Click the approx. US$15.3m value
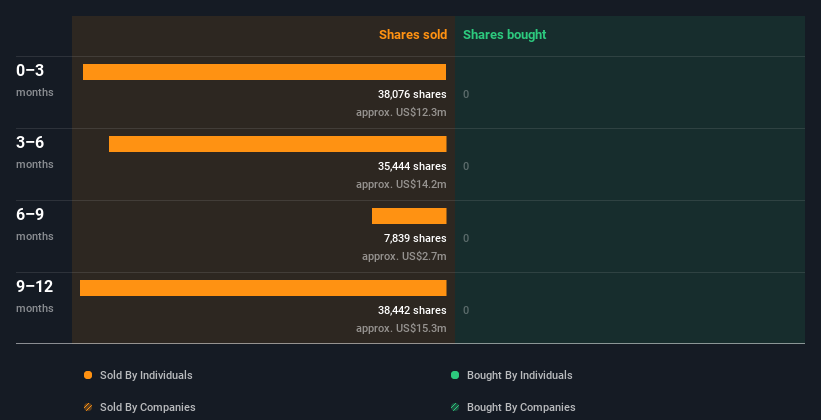Image resolution: width=821 pixels, height=420 pixels. click(401, 328)
